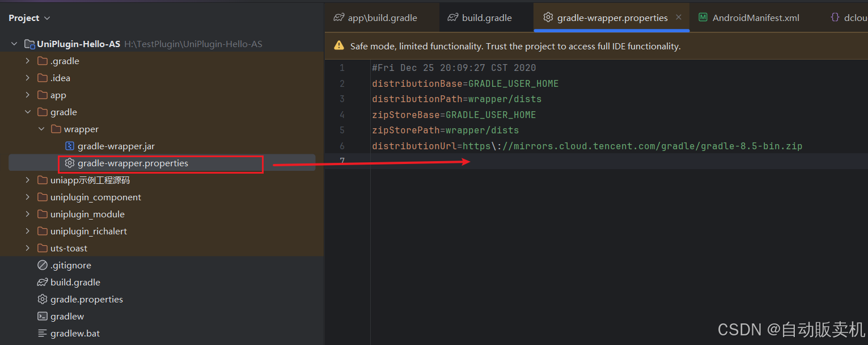Click the manifest icon on AndroidManifest.xml tab
Screen dimensions: 868x345
[703, 18]
